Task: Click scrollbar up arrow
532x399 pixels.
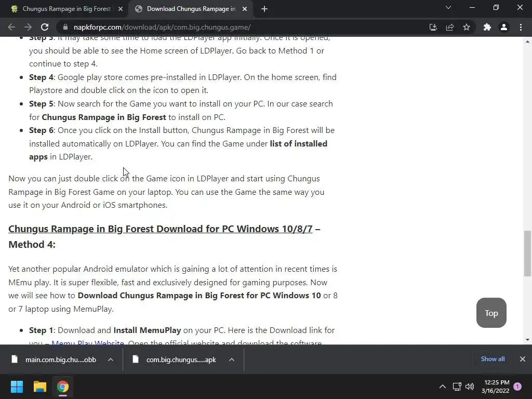Action: coord(527,42)
